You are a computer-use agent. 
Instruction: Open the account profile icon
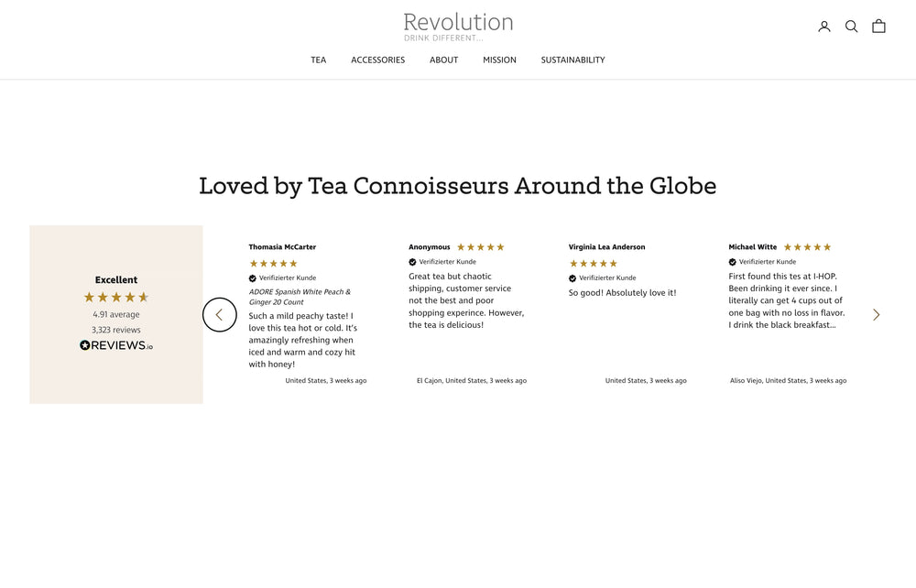click(x=823, y=27)
